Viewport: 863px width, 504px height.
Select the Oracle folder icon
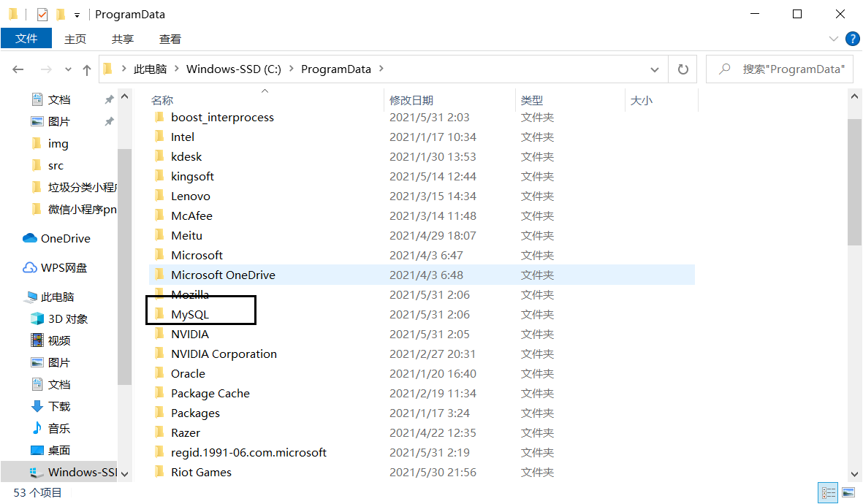[159, 373]
